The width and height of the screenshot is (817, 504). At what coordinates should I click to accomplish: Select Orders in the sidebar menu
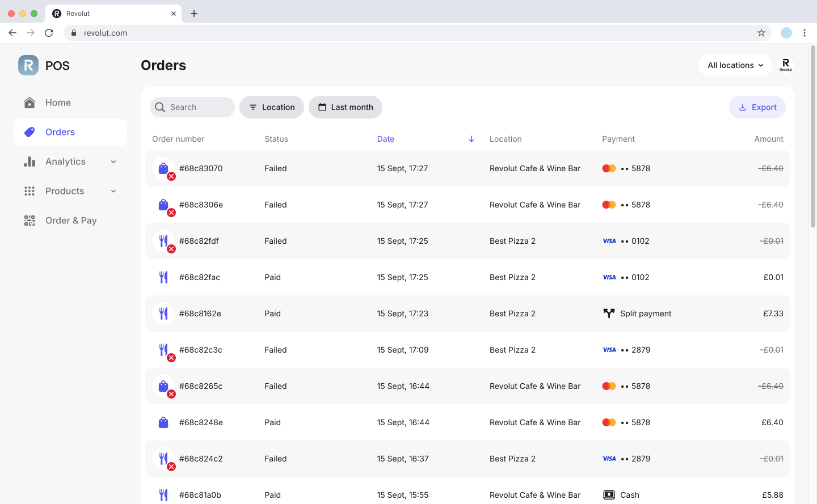coord(60,132)
